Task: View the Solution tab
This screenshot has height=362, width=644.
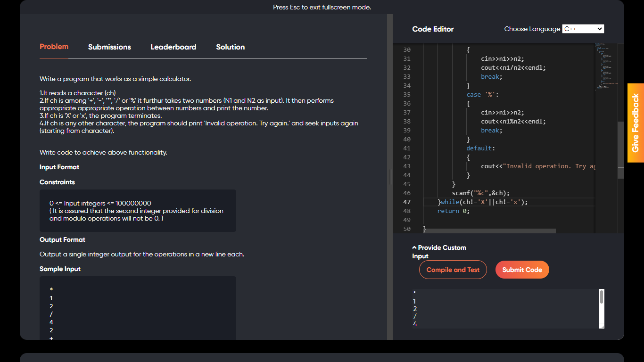Action: click(x=230, y=47)
